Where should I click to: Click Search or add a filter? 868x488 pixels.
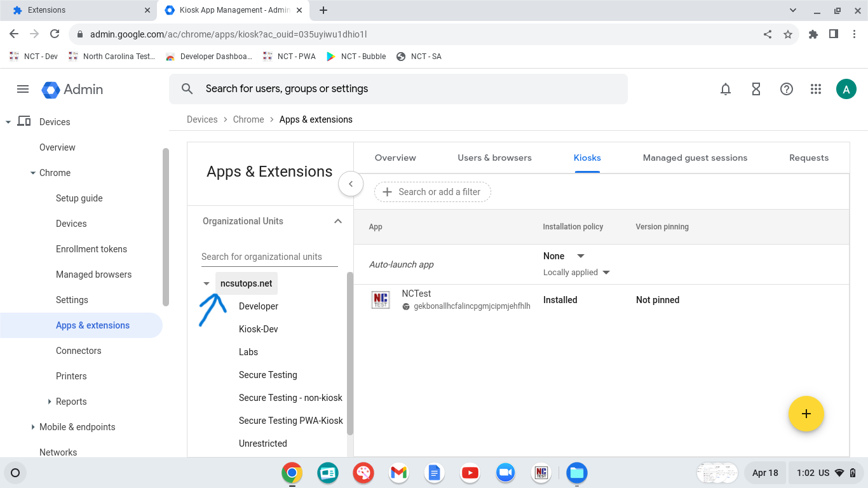[433, 192]
